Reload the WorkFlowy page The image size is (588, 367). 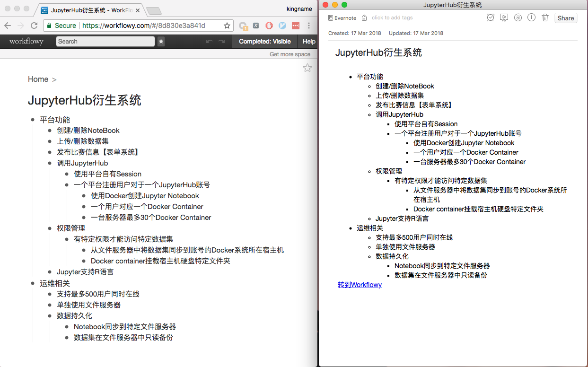(x=34, y=26)
